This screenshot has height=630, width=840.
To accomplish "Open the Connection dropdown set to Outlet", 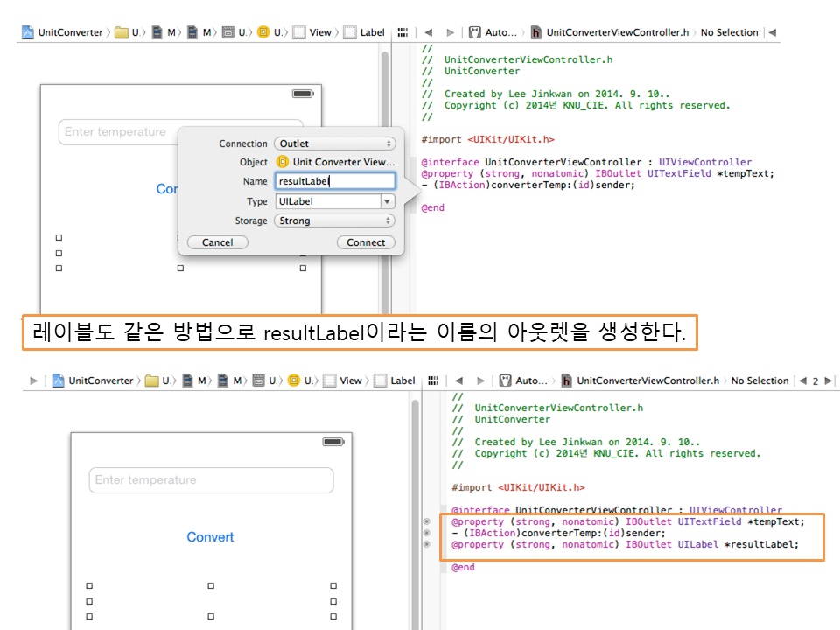I will [334, 143].
